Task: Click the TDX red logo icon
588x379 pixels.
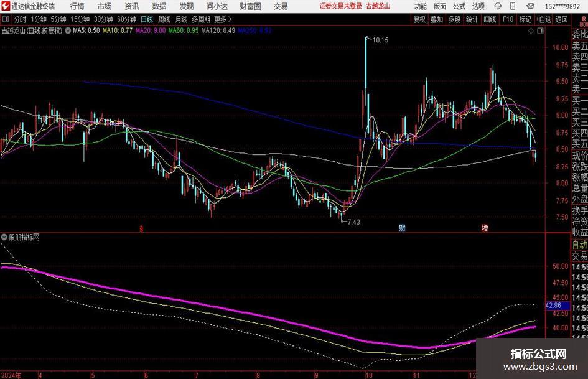Action: [6, 6]
